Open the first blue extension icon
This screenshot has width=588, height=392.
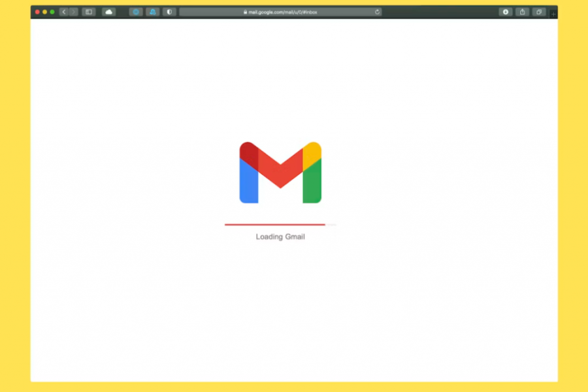136,11
